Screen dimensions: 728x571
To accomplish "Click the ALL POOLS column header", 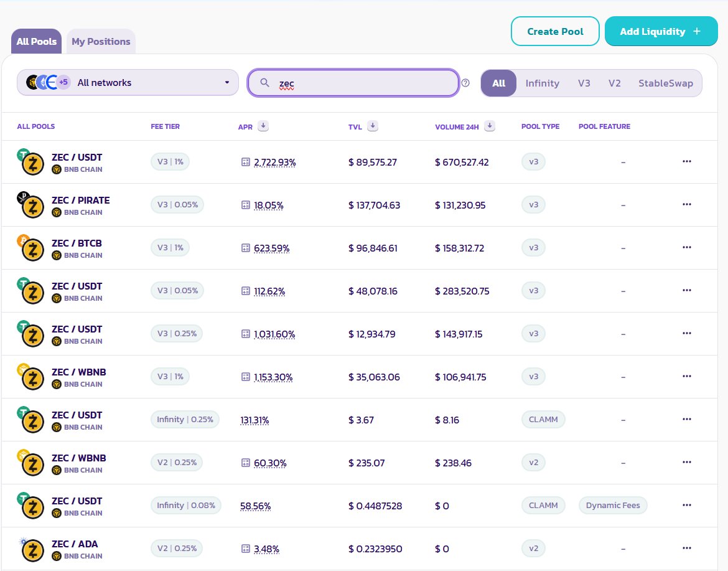I will point(35,126).
